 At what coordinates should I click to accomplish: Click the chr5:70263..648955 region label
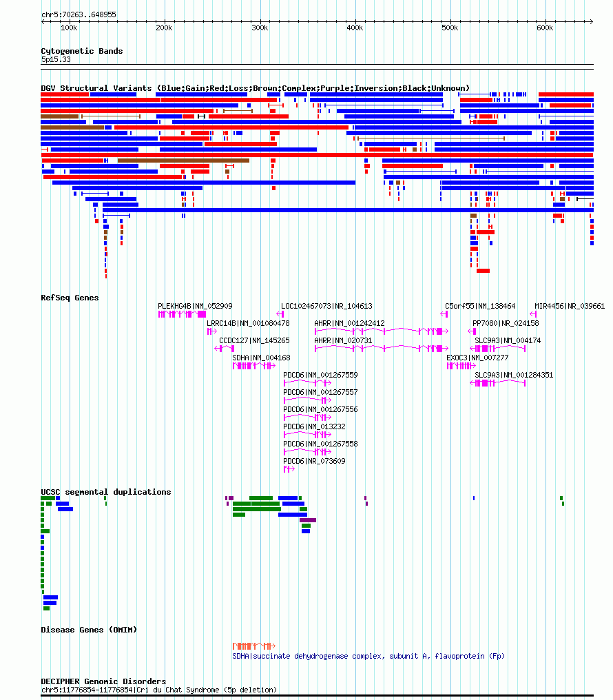(x=79, y=14)
